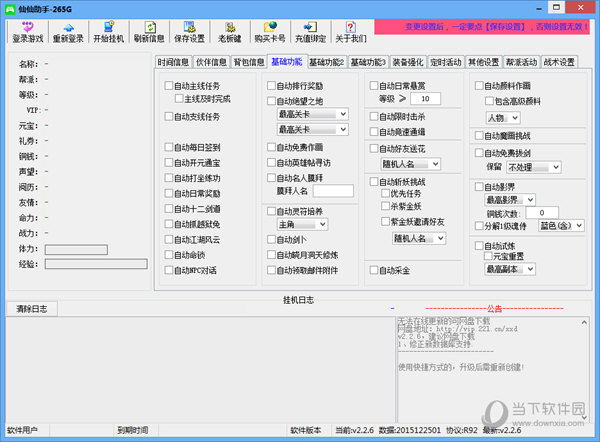Click 铜钱次数 input field
The width and height of the screenshot is (600, 442).
[x=542, y=212]
